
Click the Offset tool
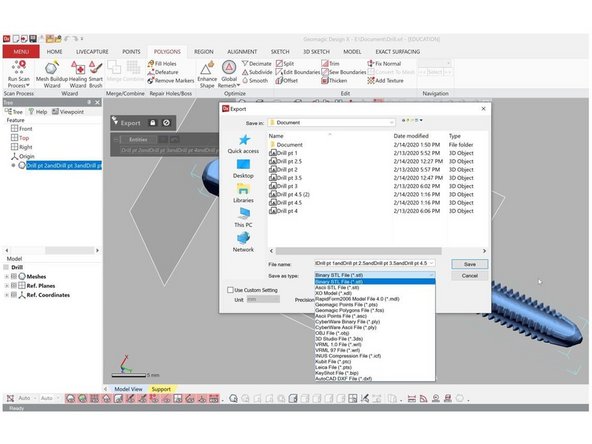coord(287,80)
